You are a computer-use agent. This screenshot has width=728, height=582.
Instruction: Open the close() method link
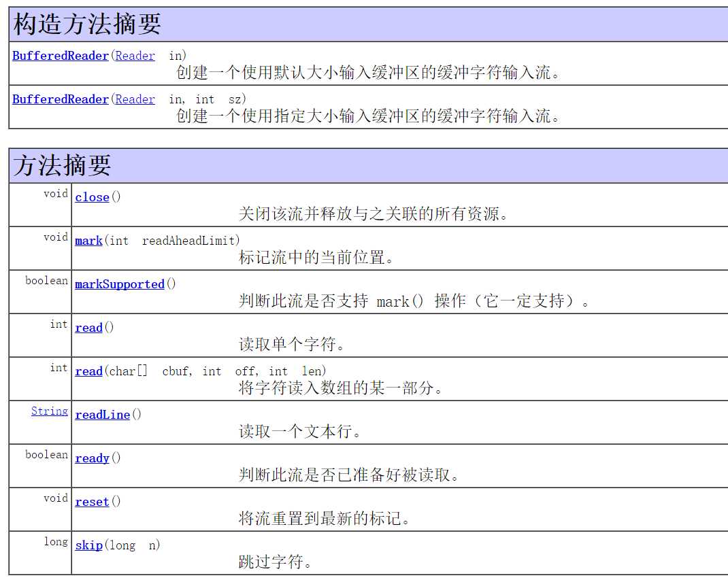coord(92,197)
